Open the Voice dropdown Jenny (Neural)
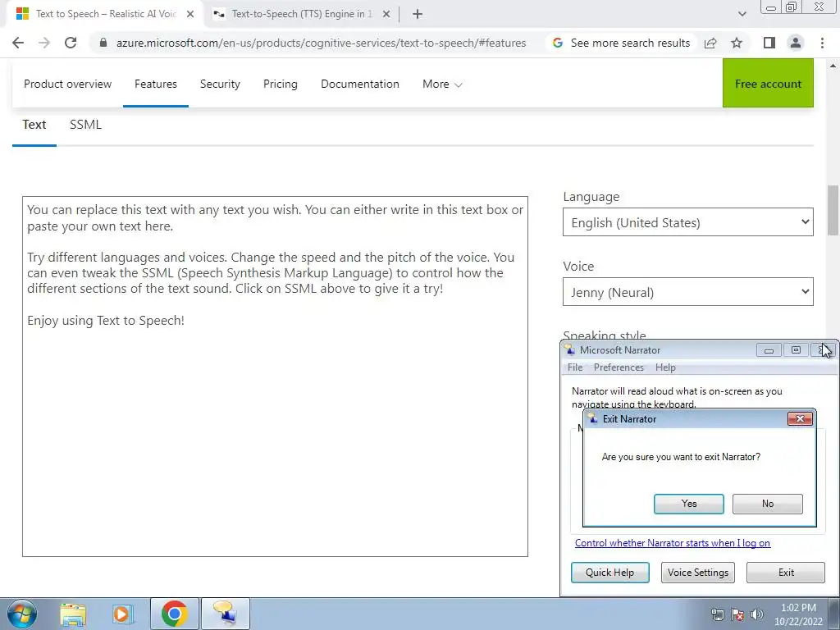 click(x=688, y=292)
